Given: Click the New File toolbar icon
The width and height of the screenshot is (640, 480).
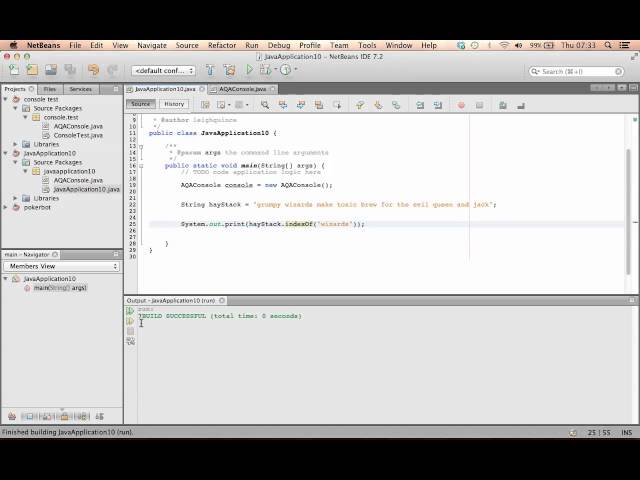Looking at the screenshot, I should click(x=14, y=70).
